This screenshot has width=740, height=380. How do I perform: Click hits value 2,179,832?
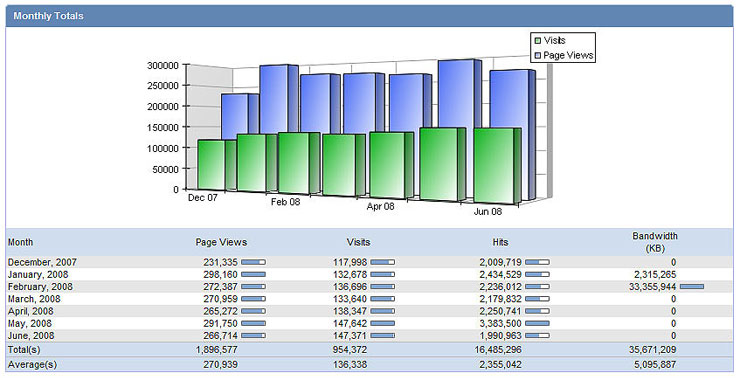[x=501, y=299]
